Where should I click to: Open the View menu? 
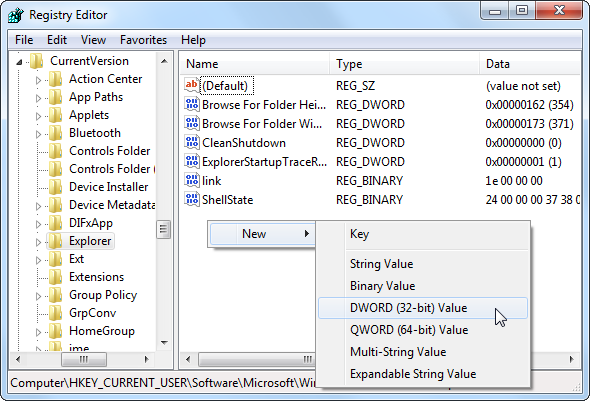(93, 40)
